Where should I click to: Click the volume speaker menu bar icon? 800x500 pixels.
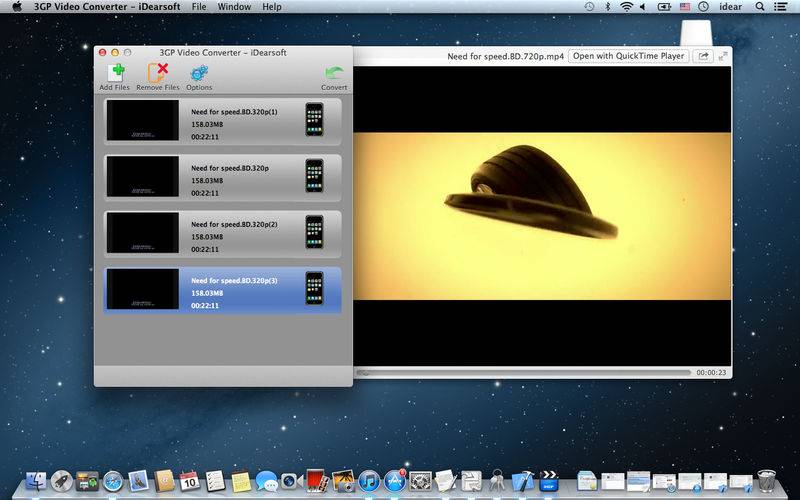click(x=643, y=7)
